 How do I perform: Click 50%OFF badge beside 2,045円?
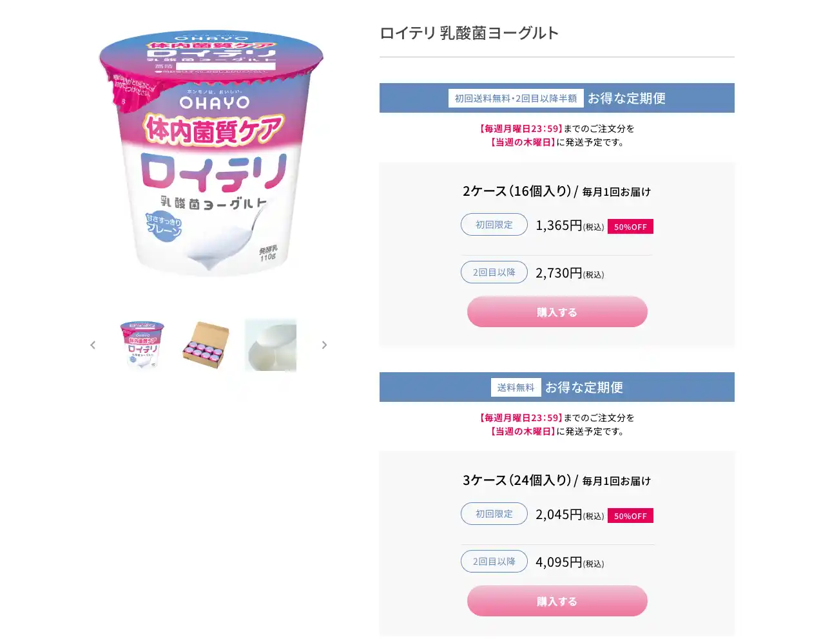tap(630, 516)
